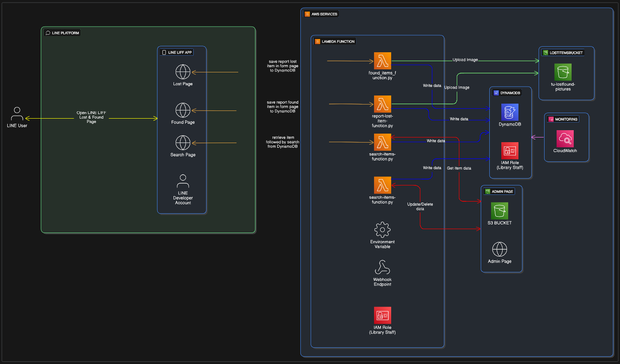The width and height of the screenshot is (620, 364).
Task: Click the Environment Variable gear icon
Action: pos(382,230)
